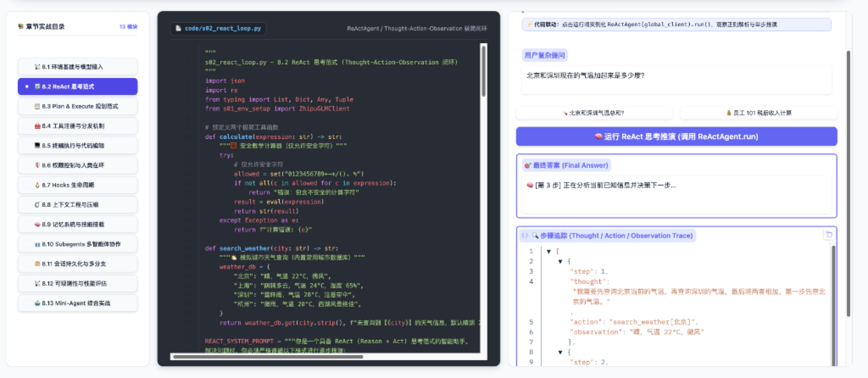Click the target icon beside Final Answer
Image resolution: width=868 pixels, height=378 pixels.
click(528, 165)
